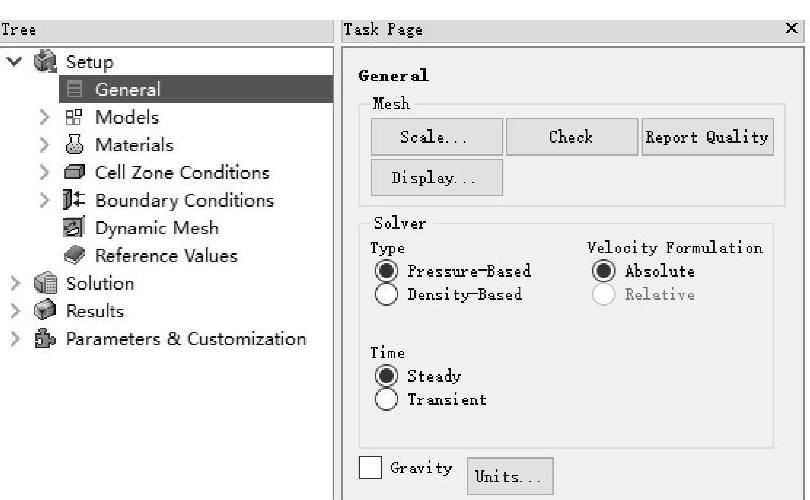Select the Density-Based solver type
Viewport: 810px width, 500px height.
386,295
